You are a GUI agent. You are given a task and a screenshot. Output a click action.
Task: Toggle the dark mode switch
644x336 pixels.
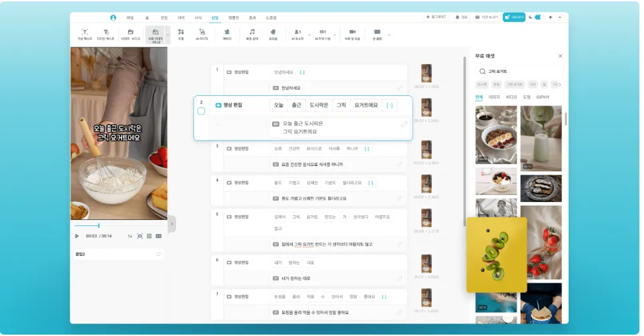point(537,17)
